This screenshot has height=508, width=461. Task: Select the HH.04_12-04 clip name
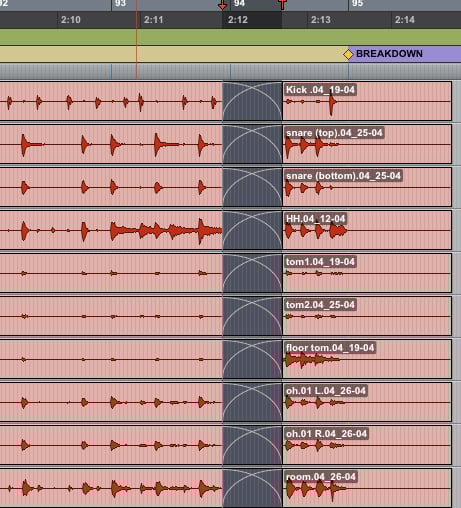(x=315, y=219)
